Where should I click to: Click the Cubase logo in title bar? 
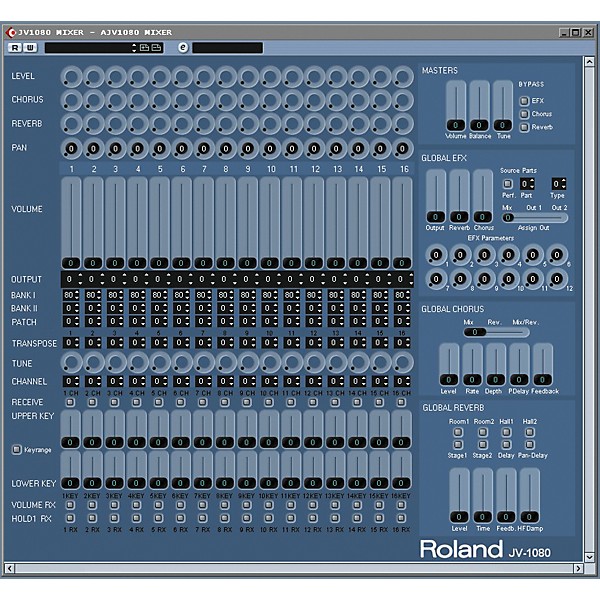(10, 33)
